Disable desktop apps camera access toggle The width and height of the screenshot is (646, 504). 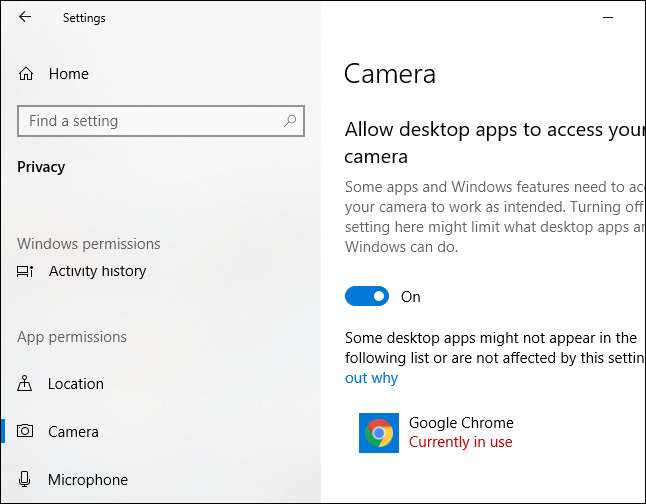(367, 296)
